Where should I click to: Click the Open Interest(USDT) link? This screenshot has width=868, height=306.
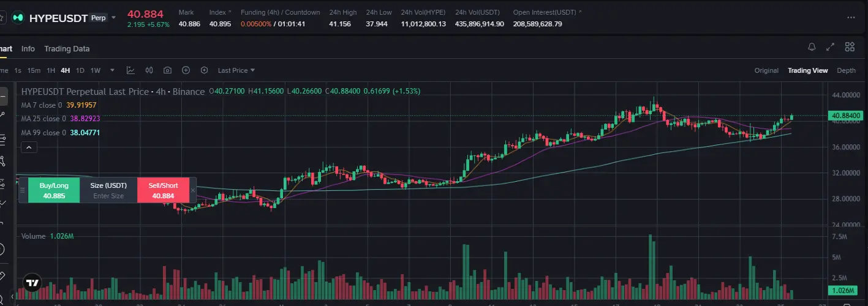(x=548, y=12)
